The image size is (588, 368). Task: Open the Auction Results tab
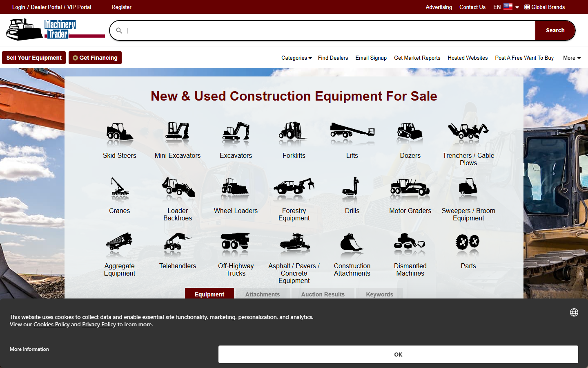(x=323, y=294)
